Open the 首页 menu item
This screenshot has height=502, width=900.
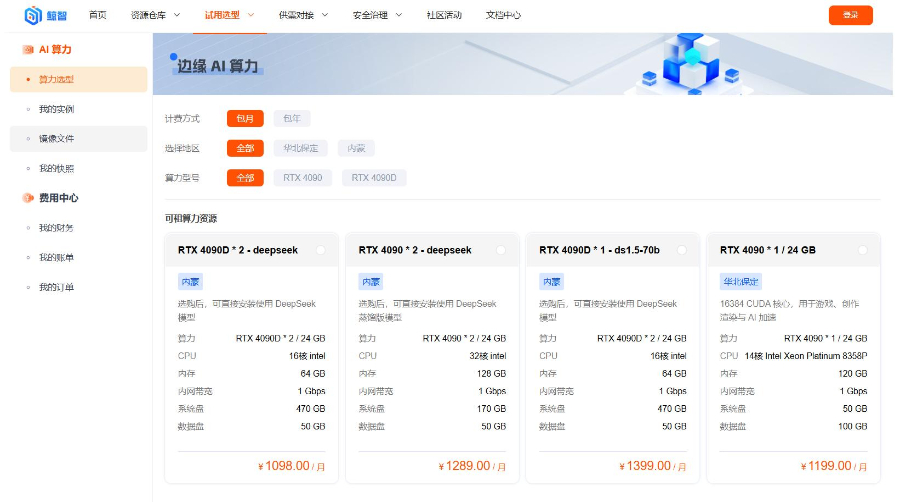tap(97, 15)
